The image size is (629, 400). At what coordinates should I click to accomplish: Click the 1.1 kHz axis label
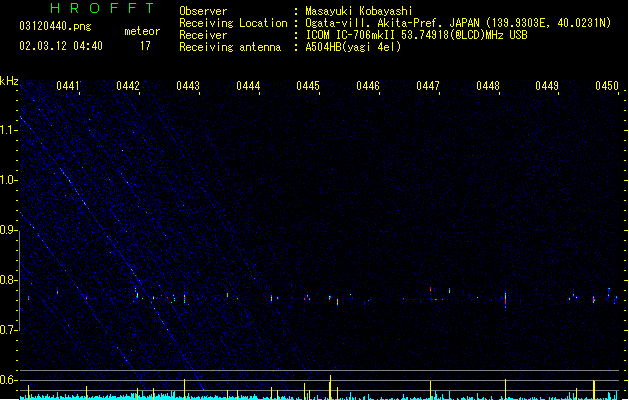(9, 130)
